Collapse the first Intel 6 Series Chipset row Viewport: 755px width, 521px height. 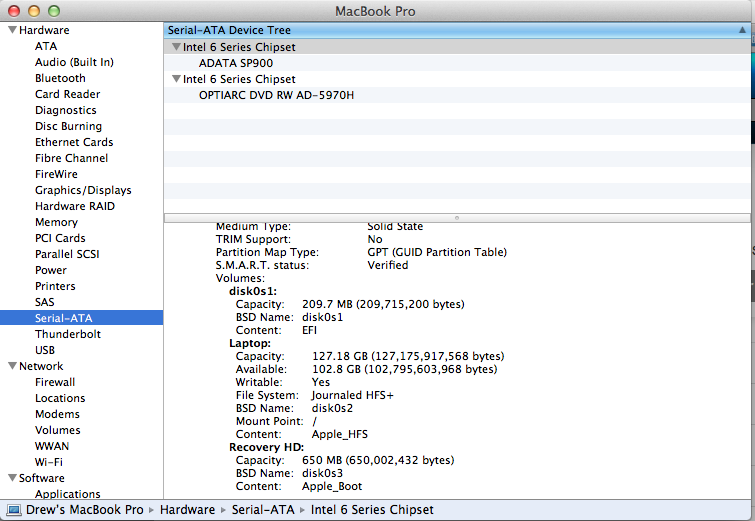click(176, 47)
